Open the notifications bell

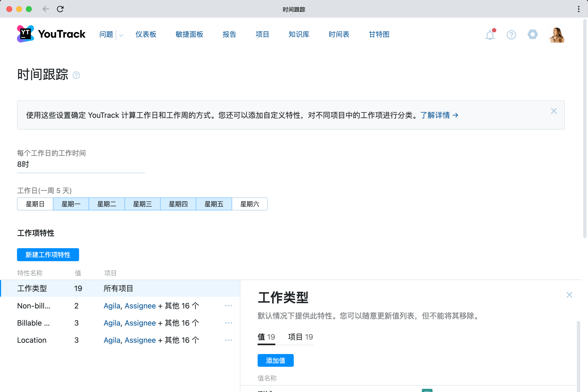pos(490,35)
